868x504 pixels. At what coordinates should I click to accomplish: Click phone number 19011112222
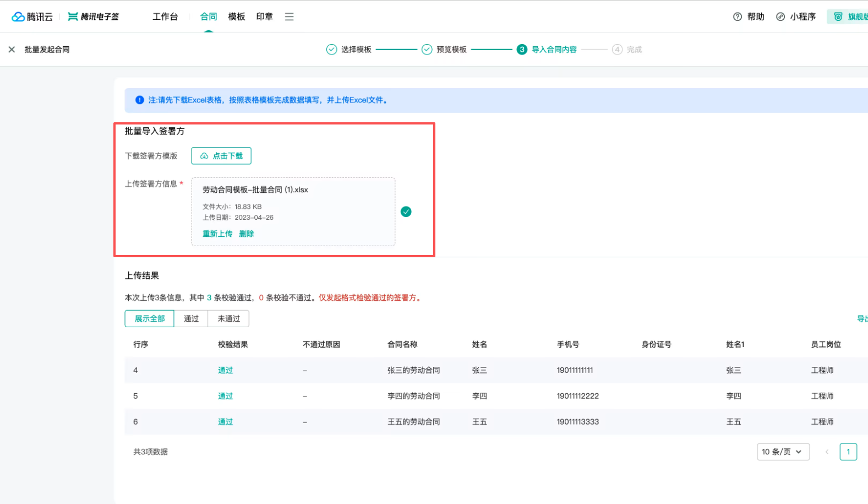577,396
